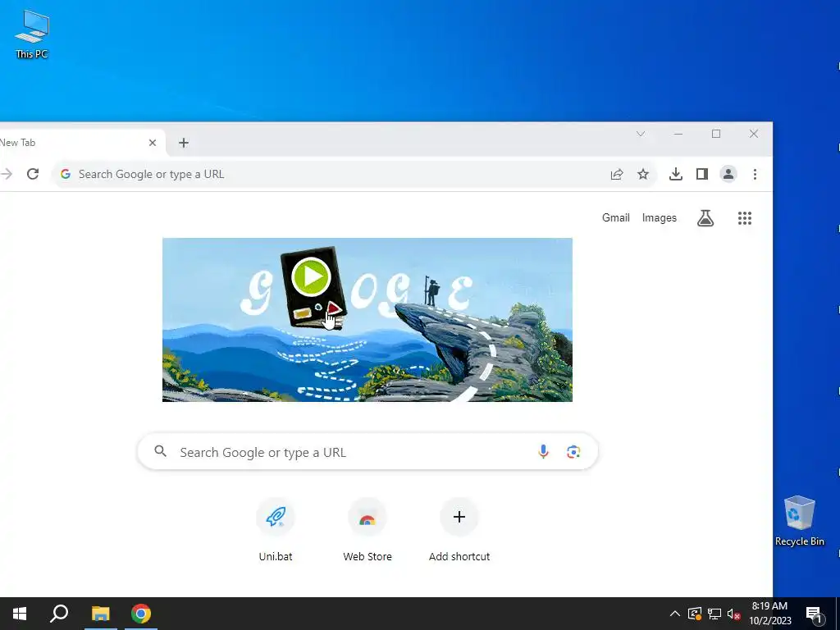This screenshot has height=630, width=840.
Task: Search by image with Google Lens icon
Action: pyautogui.click(x=573, y=452)
